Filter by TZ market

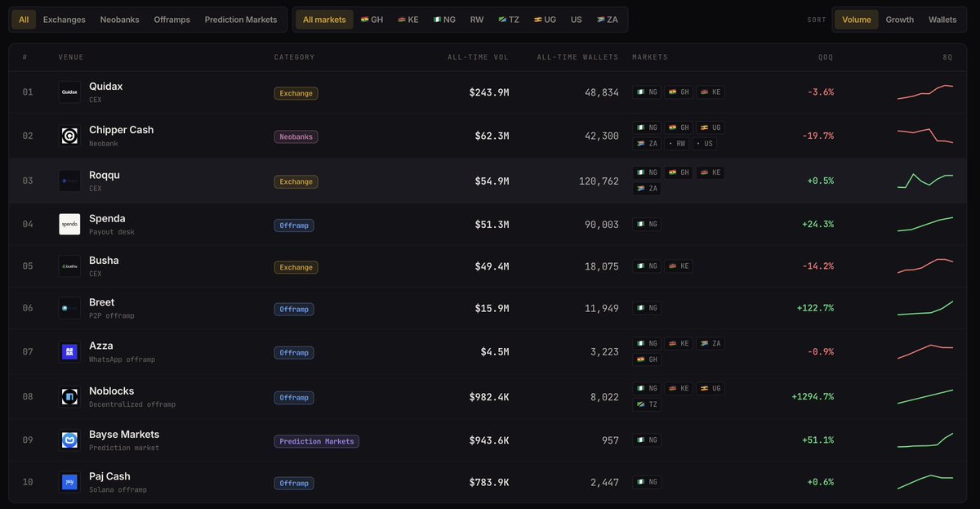(x=509, y=20)
